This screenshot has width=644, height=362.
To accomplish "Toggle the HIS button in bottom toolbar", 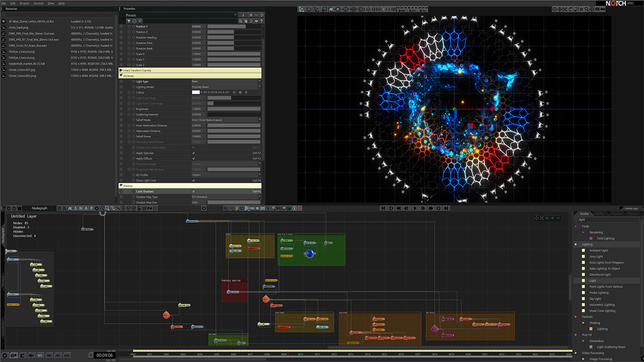I will [x=58, y=355].
